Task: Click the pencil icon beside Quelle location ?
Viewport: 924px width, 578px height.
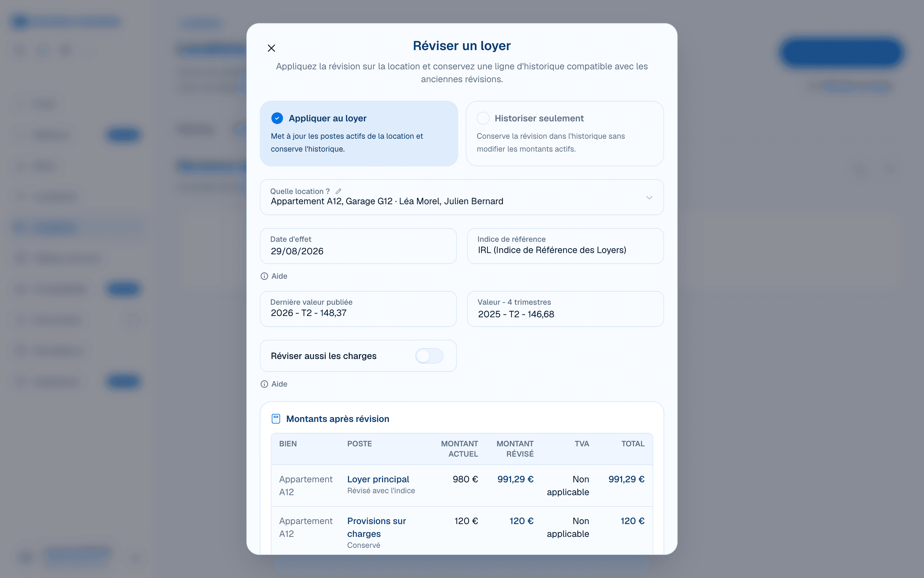Action: (x=338, y=191)
